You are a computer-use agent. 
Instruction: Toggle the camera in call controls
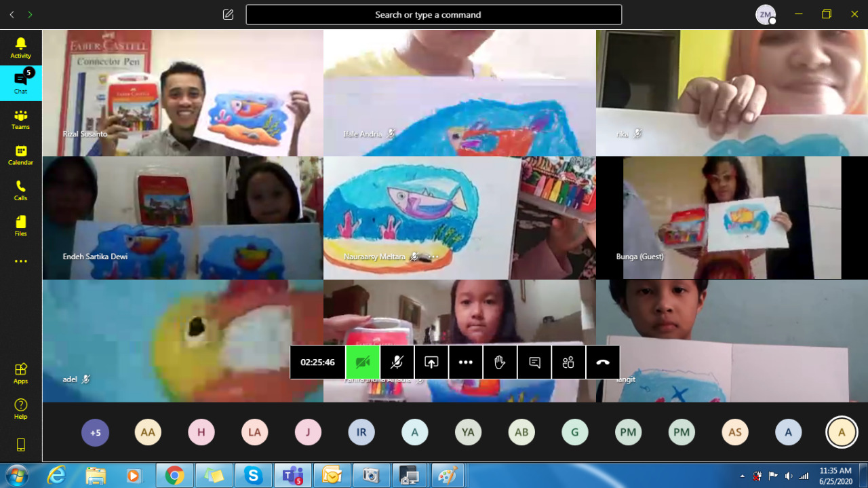[x=363, y=362]
